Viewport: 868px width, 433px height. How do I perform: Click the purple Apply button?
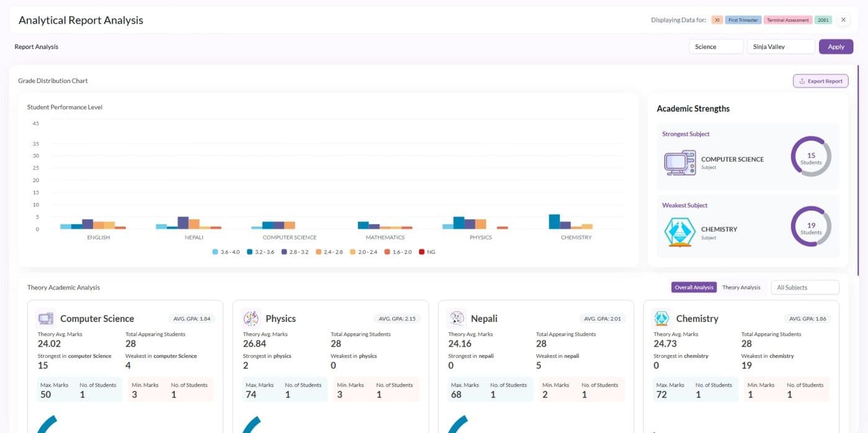(836, 47)
